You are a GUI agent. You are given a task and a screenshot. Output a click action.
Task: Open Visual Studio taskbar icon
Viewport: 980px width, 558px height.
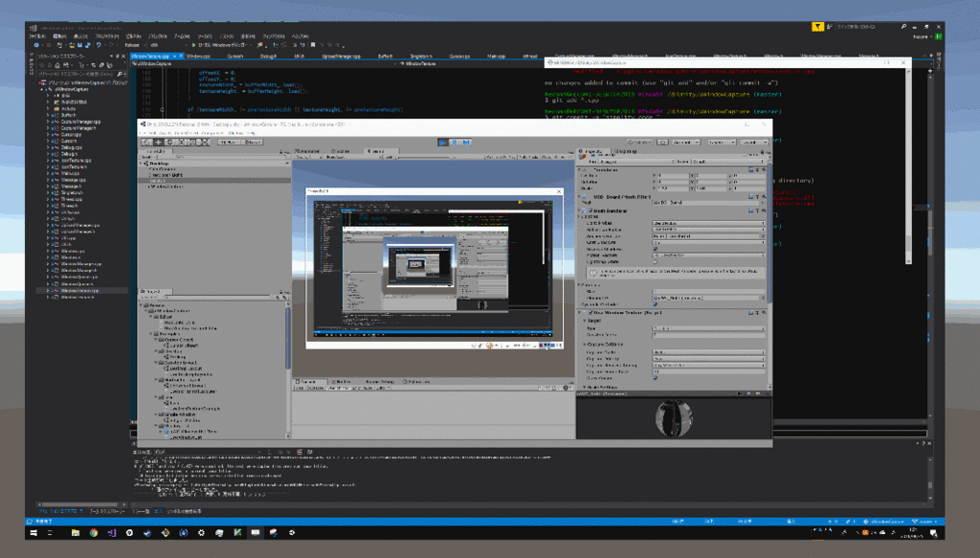click(111, 533)
